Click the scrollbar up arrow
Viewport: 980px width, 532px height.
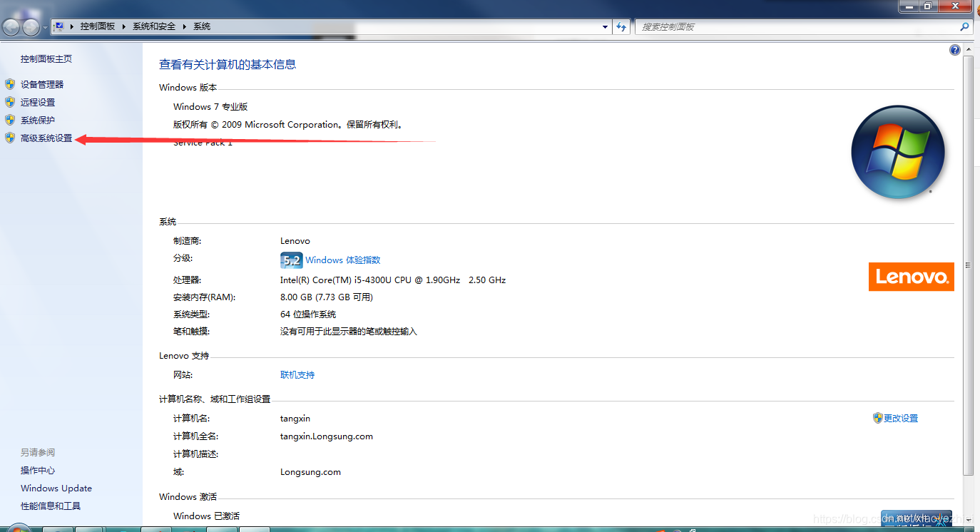968,49
